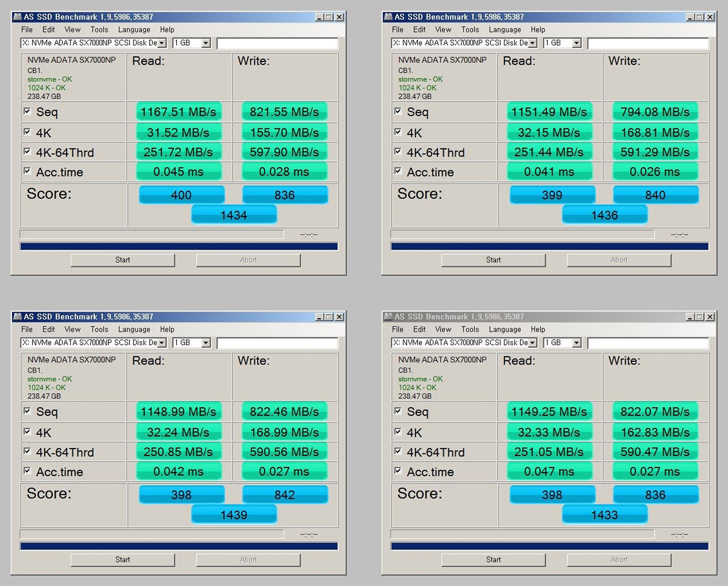Viewport: 728px width, 586px height.
Task: Disable the 4K test in top-right window
Action: tap(398, 131)
